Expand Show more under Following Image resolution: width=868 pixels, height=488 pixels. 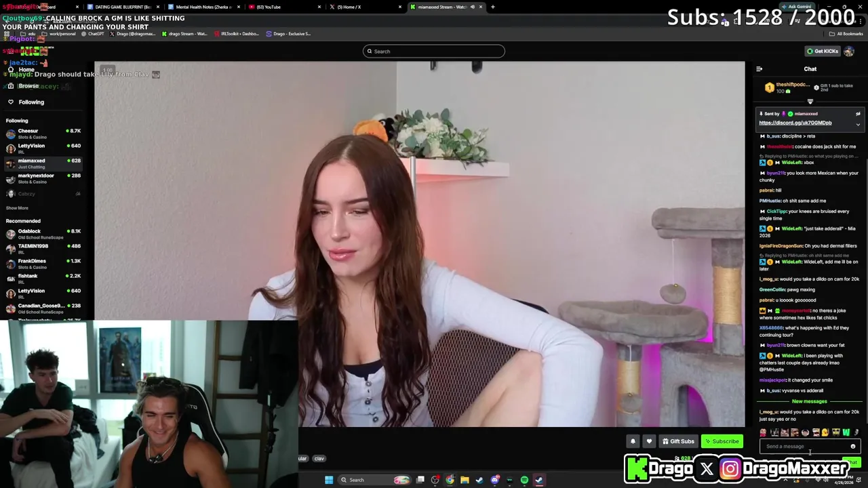click(17, 208)
